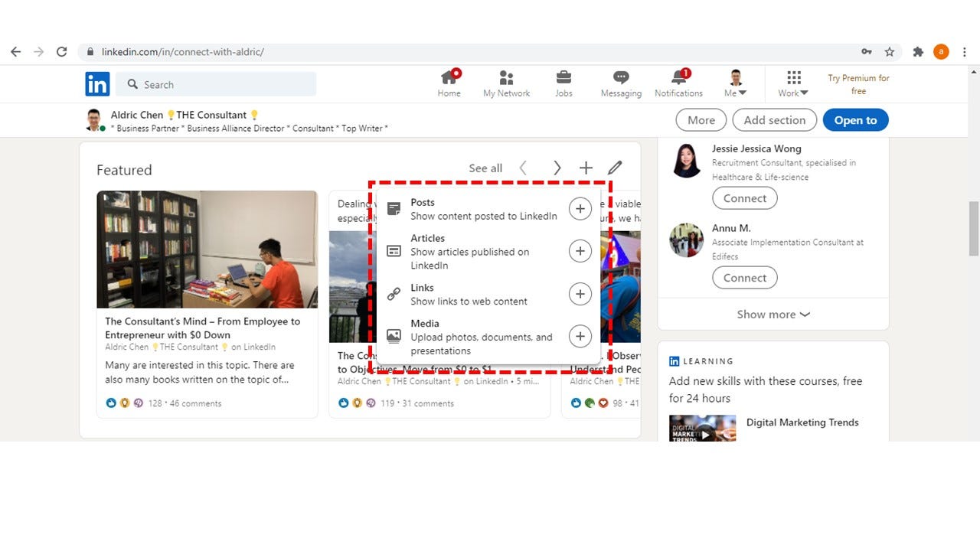This screenshot has height=551, width=980.
Task: Add Links with its plus button
Action: click(580, 294)
